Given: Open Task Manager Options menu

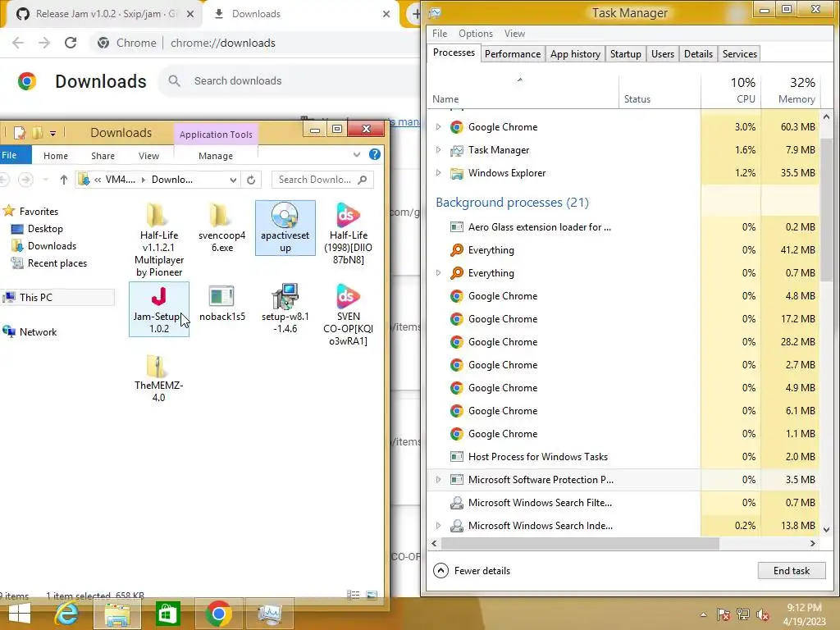Looking at the screenshot, I should coord(475,33).
